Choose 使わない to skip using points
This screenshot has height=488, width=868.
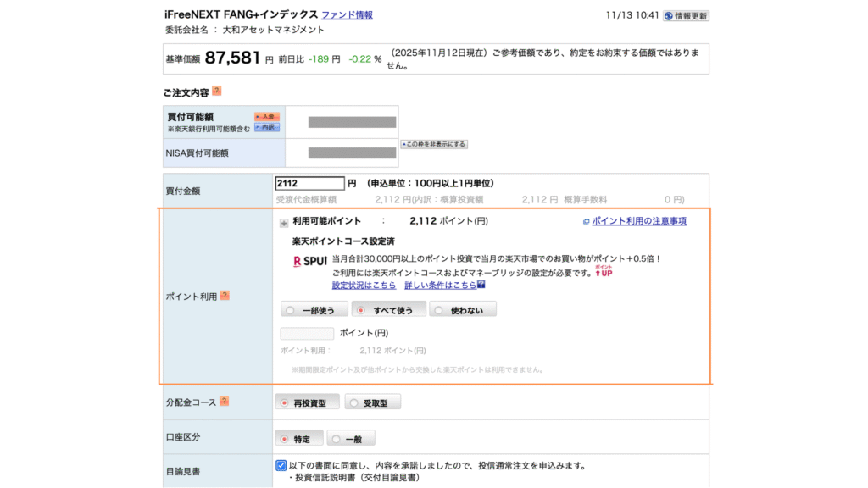click(462, 310)
